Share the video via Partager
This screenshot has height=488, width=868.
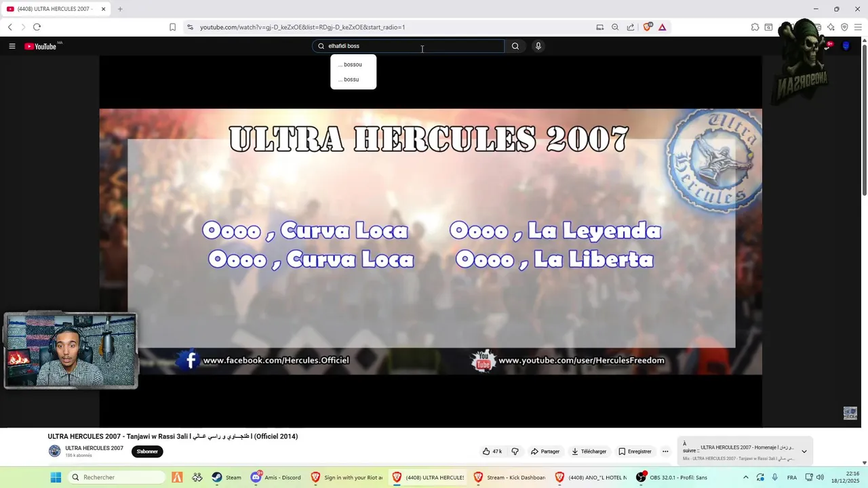click(x=545, y=451)
